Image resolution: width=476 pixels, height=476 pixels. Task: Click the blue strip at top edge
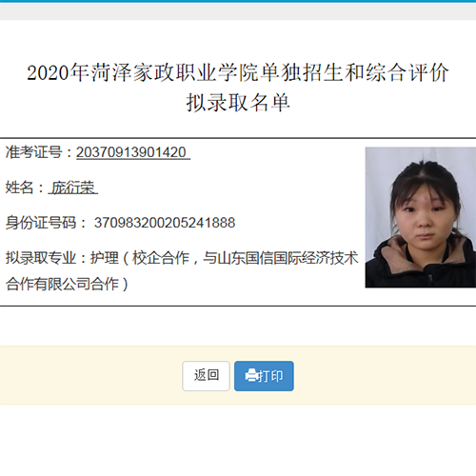[x=238, y=1]
